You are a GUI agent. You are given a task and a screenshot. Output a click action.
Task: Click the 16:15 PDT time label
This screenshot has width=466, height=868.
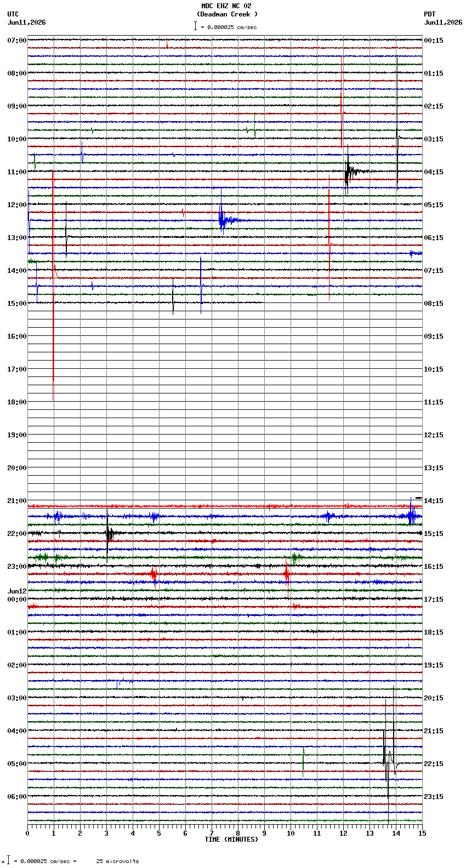coord(434,567)
